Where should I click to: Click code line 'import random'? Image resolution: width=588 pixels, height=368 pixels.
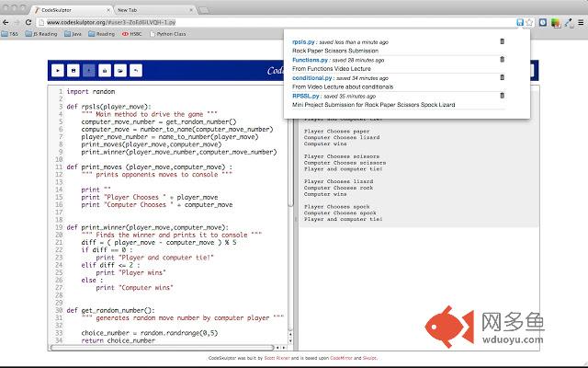click(91, 92)
